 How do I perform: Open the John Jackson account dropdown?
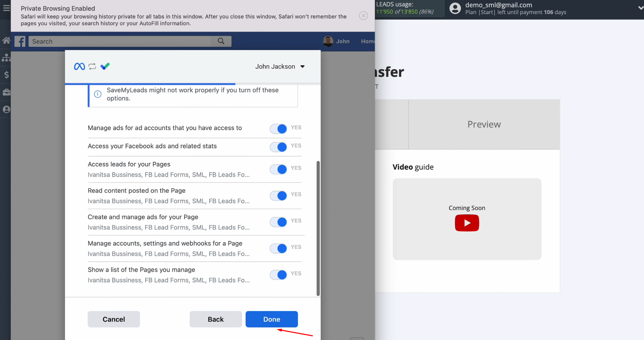280,66
